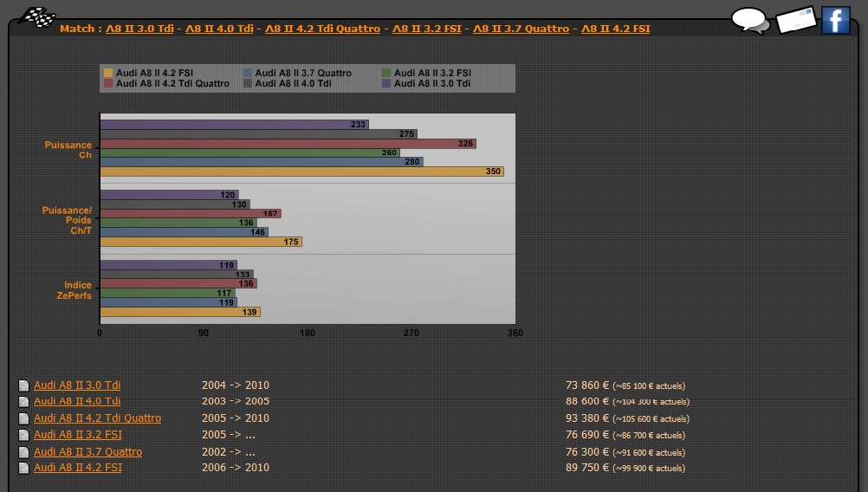This screenshot has width=868, height=492.
Task: Open header link A8 II 4.2 FSI
Action: [616, 29]
